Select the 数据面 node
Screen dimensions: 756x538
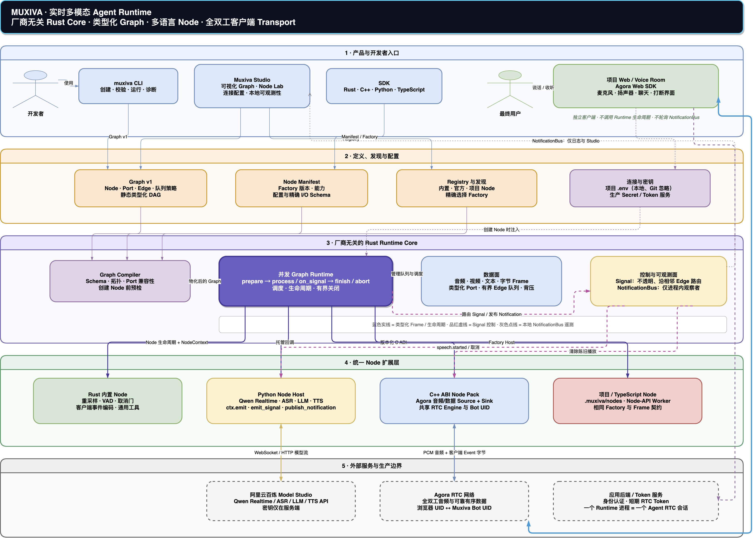coord(491,281)
